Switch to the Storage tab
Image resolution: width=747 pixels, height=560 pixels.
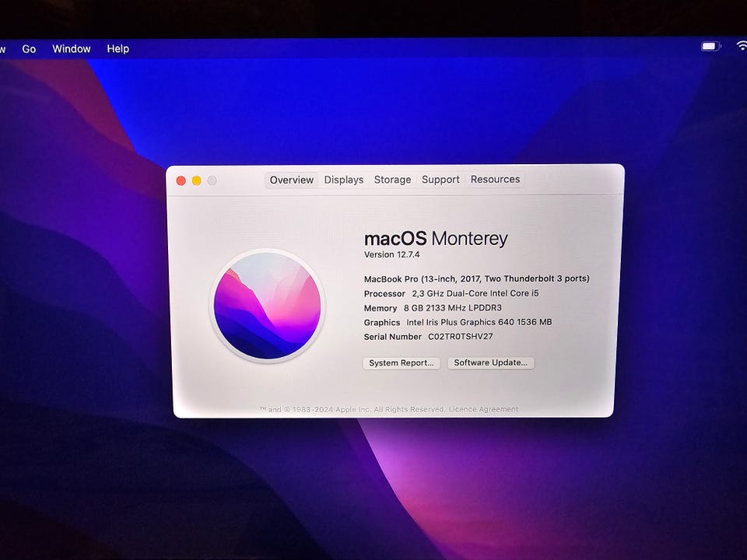click(x=392, y=180)
